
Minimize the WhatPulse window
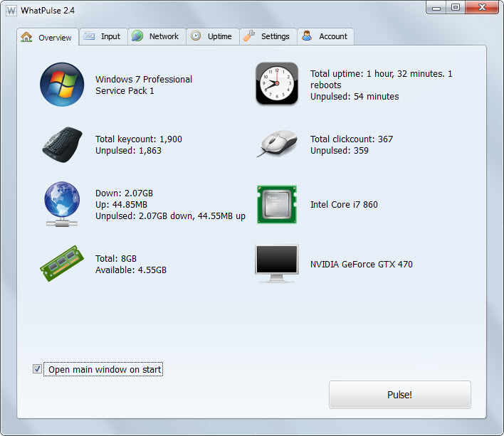tap(436, 7)
